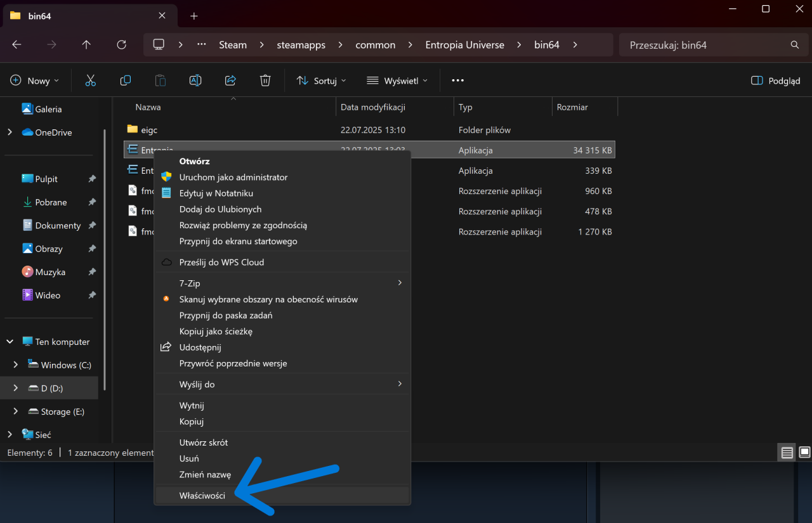Screen dimensions: 812x523
Task: Open a new tab with the plus button
Action: 194,16
